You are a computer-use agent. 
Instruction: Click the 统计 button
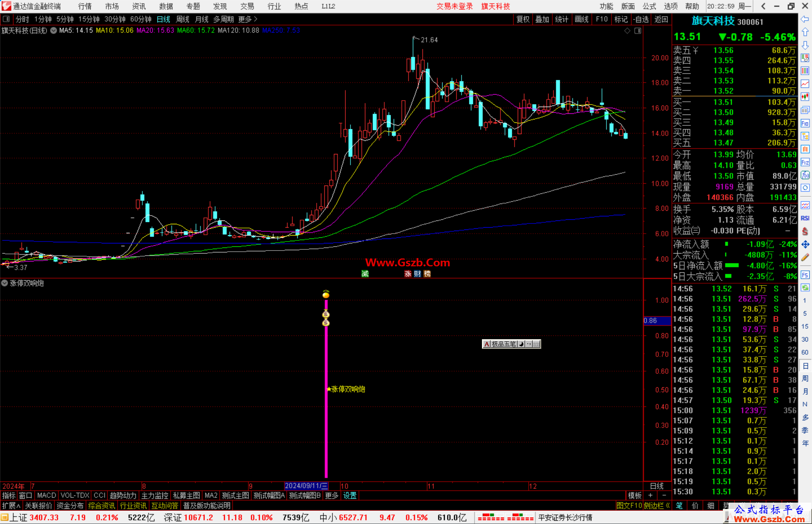pos(562,19)
